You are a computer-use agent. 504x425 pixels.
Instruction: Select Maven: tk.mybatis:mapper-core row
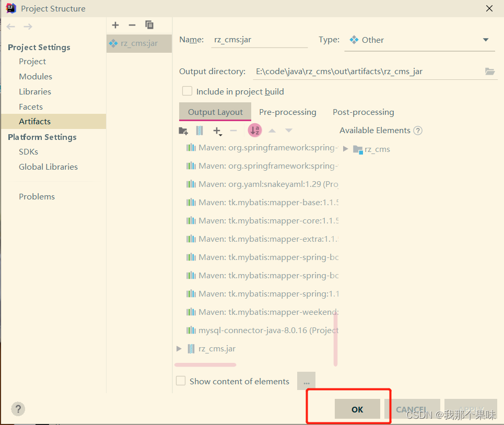262,221
